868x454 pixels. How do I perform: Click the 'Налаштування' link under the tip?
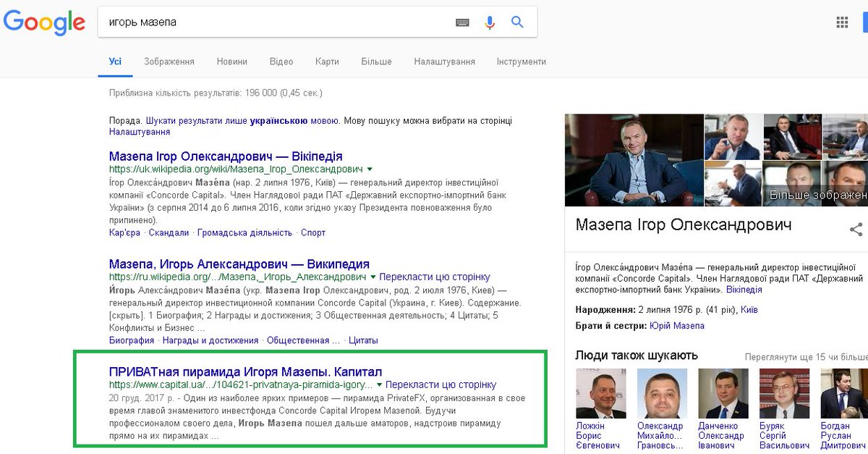[x=140, y=133]
